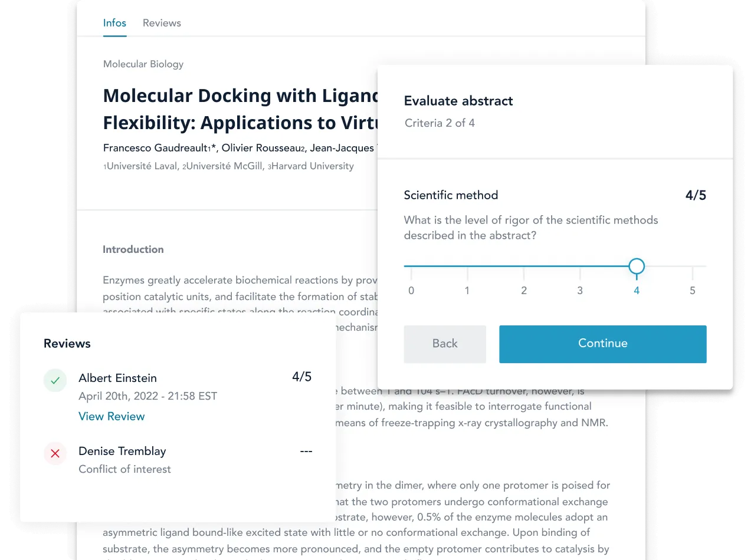754x560 pixels.
Task: Click the Molecular Docking abstract title
Action: click(x=240, y=109)
